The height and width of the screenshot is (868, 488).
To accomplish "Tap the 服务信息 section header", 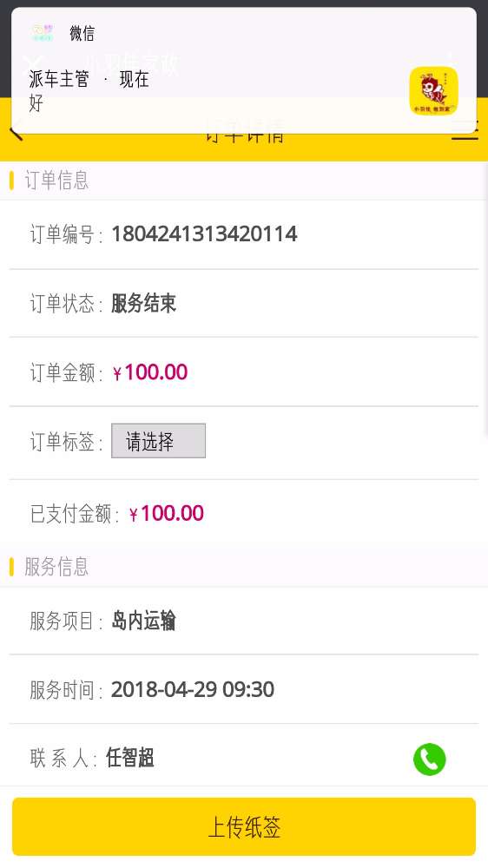I will point(56,567).
